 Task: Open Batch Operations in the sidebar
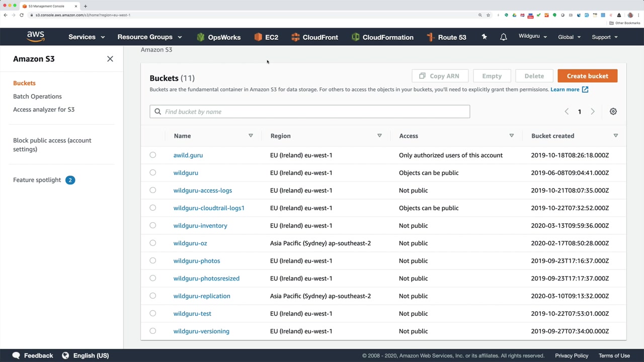tap(37, 97)
